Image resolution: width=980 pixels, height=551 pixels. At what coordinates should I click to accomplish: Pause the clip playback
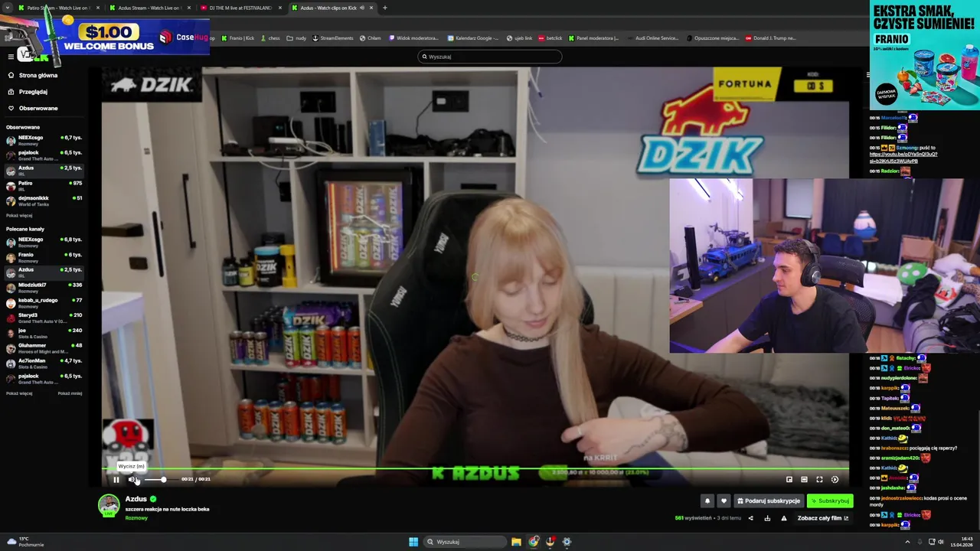click(116, 480)
